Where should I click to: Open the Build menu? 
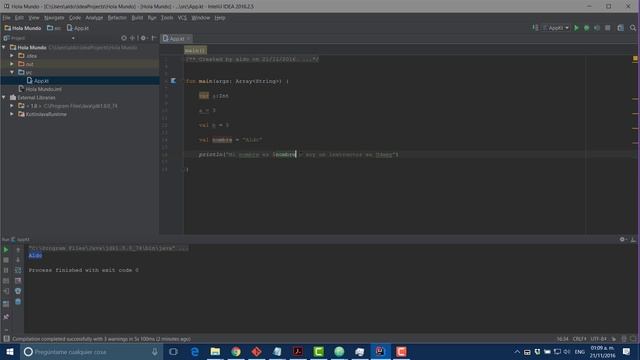pyautogui.click(x=137, y=18)
